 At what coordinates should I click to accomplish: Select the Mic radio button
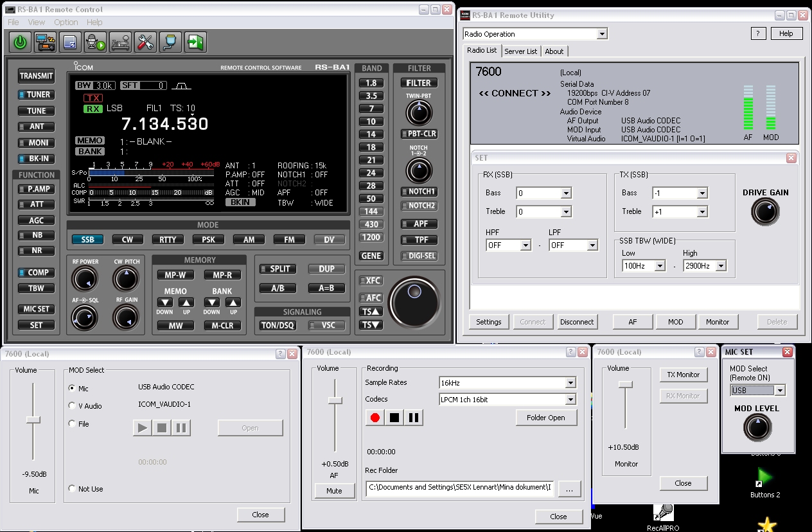tap(72, 389)
